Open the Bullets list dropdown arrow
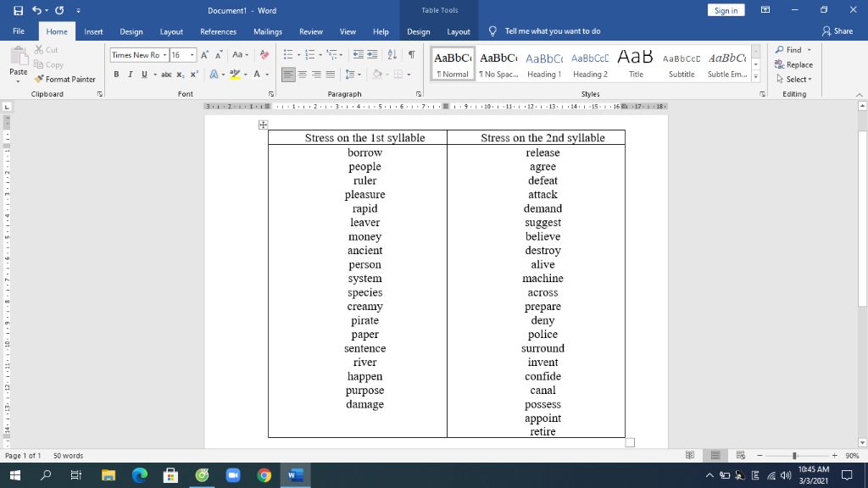 (299, 55)
